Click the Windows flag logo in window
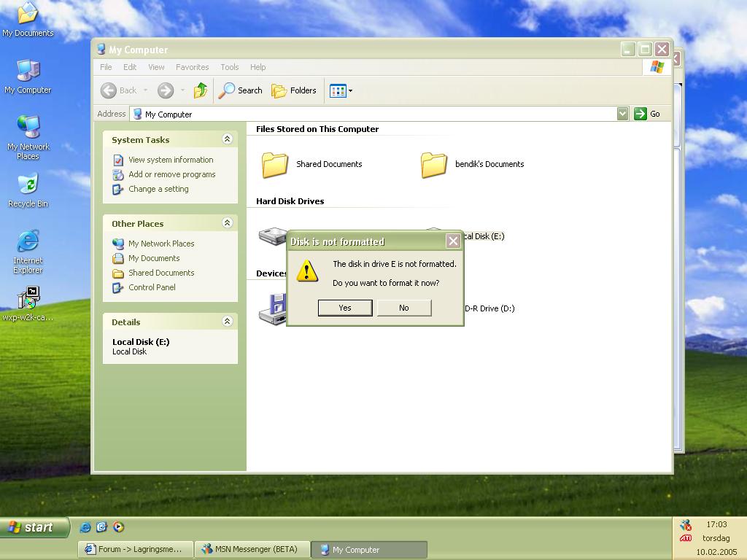The height and width of the screenshot is (560, 747). (x=657, y=66)
